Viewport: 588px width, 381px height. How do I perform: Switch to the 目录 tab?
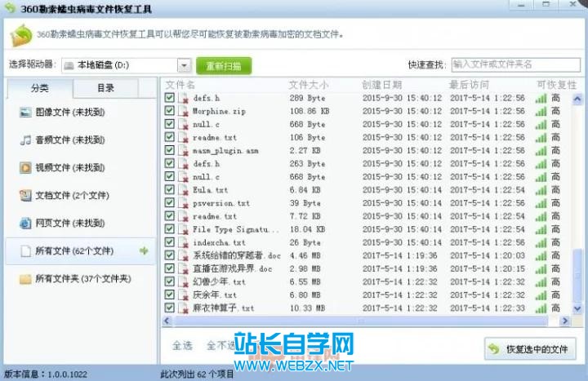(x=105, y=88)
